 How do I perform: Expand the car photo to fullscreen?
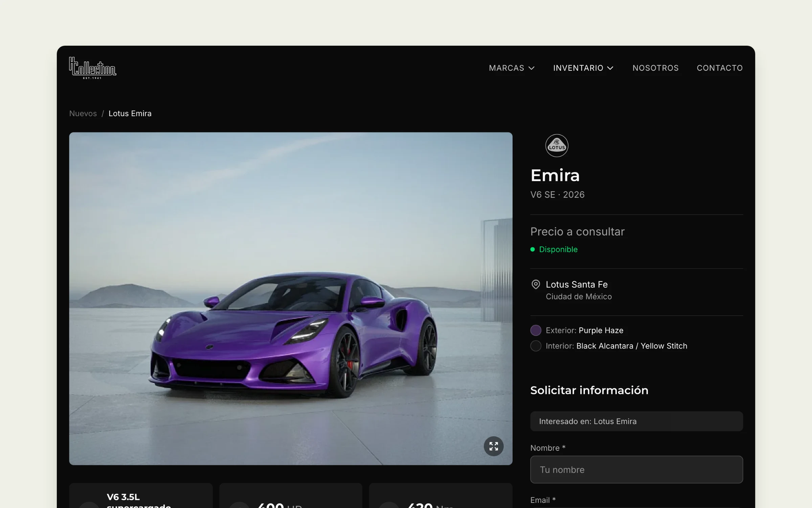click(x=494, y=446)
